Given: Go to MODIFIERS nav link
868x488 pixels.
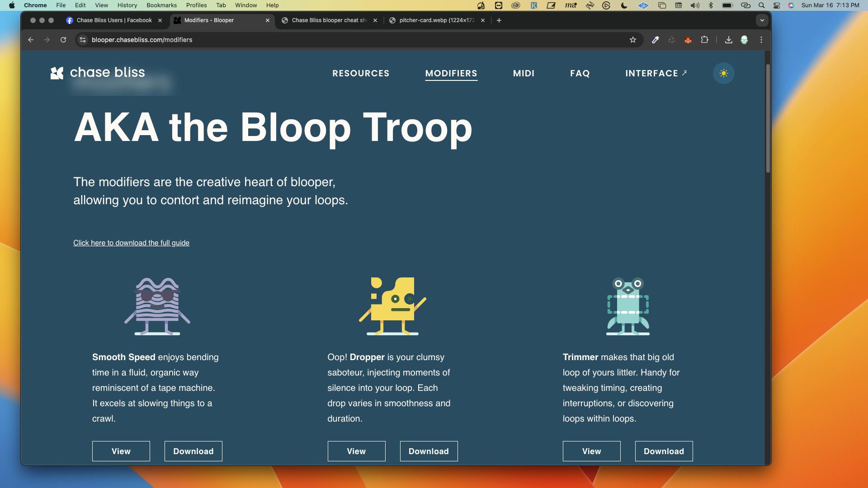Looking at the screenshot, I should 451,73.
